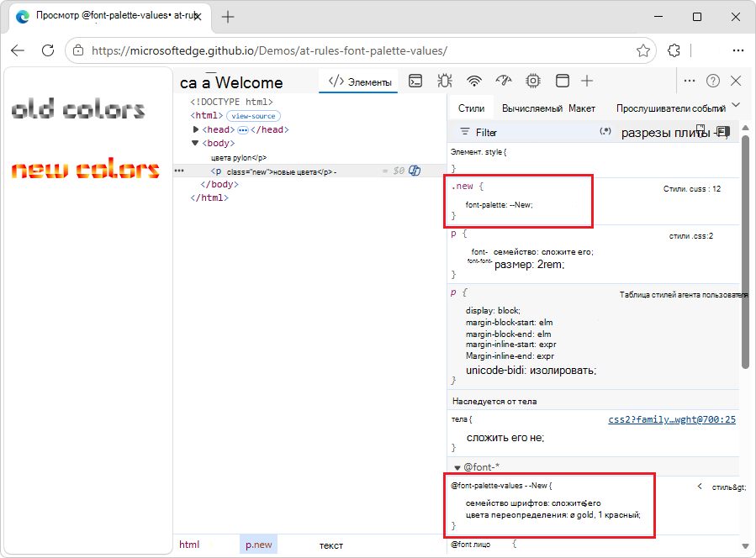The height and width of the screenshot is (558, 756).
Task: Open the Network wifi icon tool
Action: click(474, 81)
